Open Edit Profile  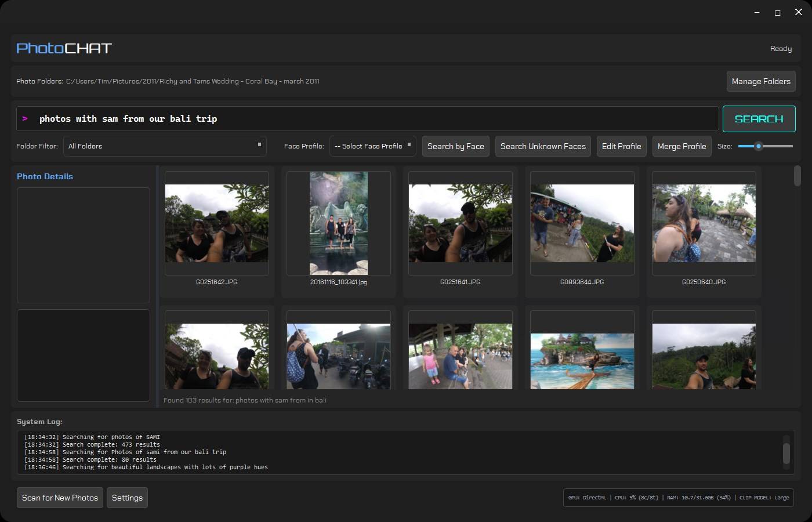pos(621,146)
